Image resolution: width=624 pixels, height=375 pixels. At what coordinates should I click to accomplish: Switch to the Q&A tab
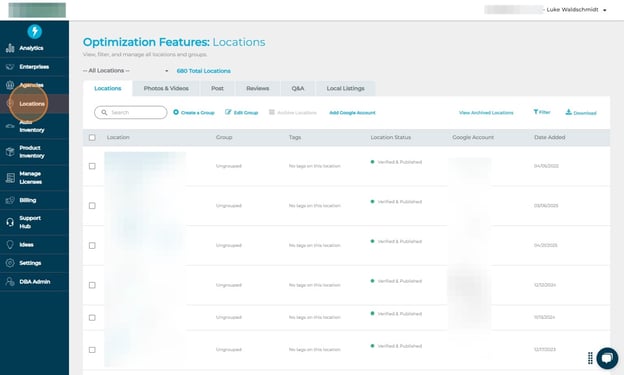[x=298, y=88]
